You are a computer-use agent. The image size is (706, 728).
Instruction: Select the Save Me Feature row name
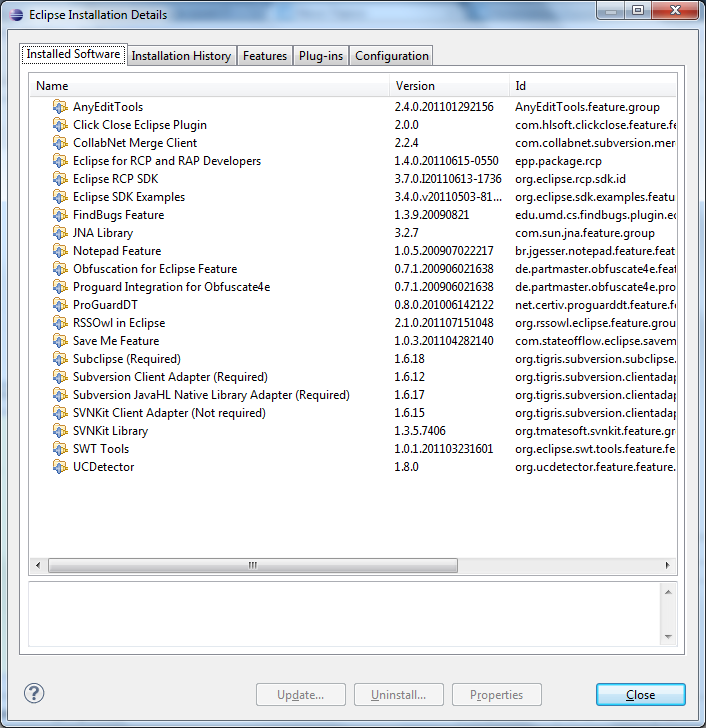(116, 341)
